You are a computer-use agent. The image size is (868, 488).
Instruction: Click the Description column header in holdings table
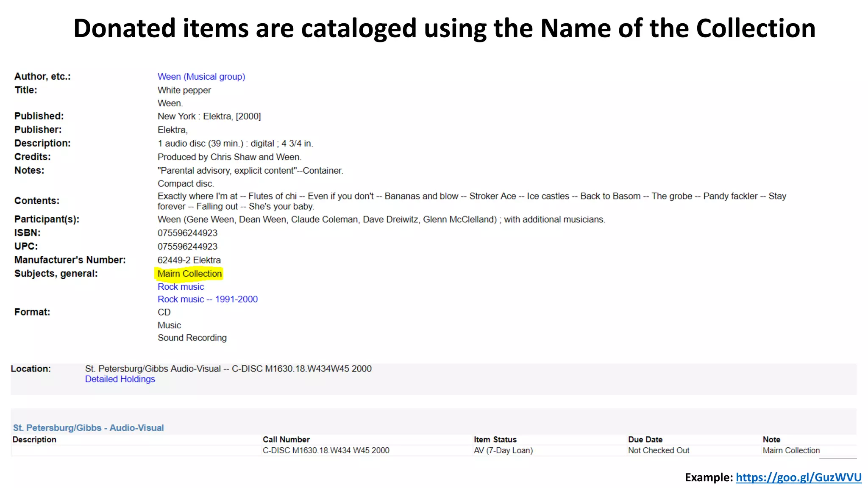pos(34,440)
